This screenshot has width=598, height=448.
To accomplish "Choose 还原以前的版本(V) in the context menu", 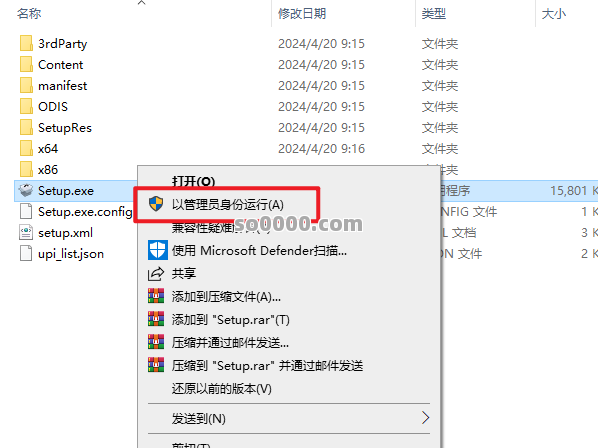I will point(222,389).
